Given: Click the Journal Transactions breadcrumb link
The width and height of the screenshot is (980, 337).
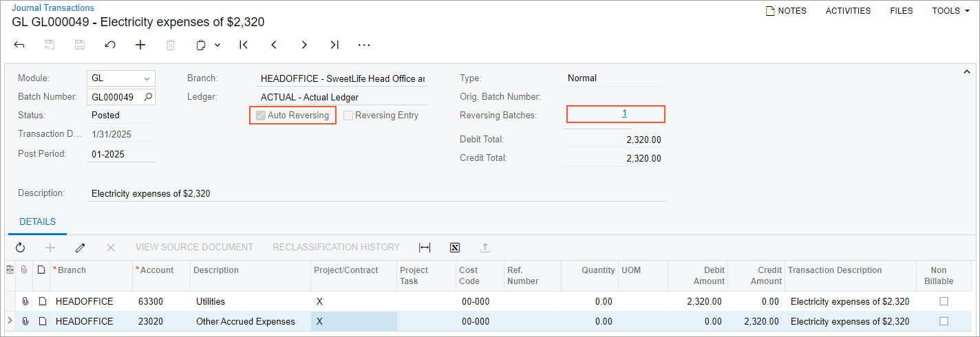Looking at the screenshot, I should (53, 8).
